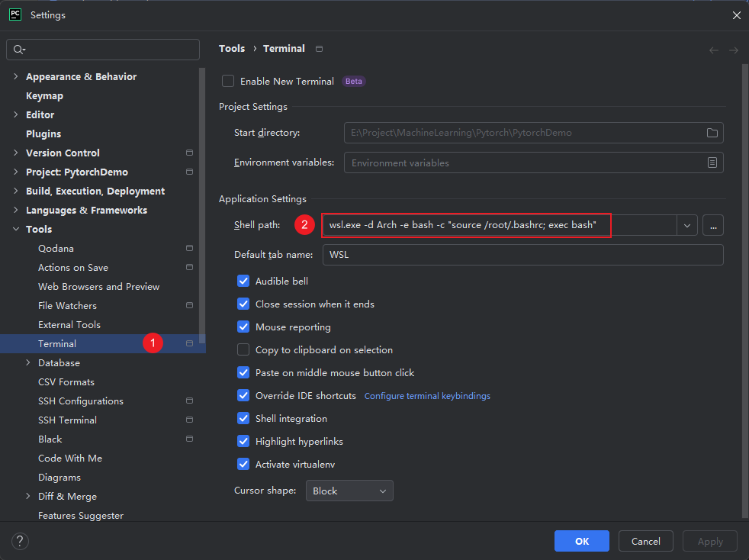The height and width of the screenshot is (560, 749).
Task: Navigate forward with the right arrow icon
Action: coord(734,50)
